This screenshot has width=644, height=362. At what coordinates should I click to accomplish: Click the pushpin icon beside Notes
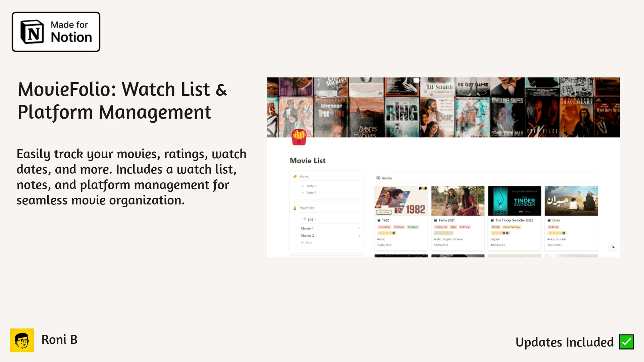click(295, 177)
